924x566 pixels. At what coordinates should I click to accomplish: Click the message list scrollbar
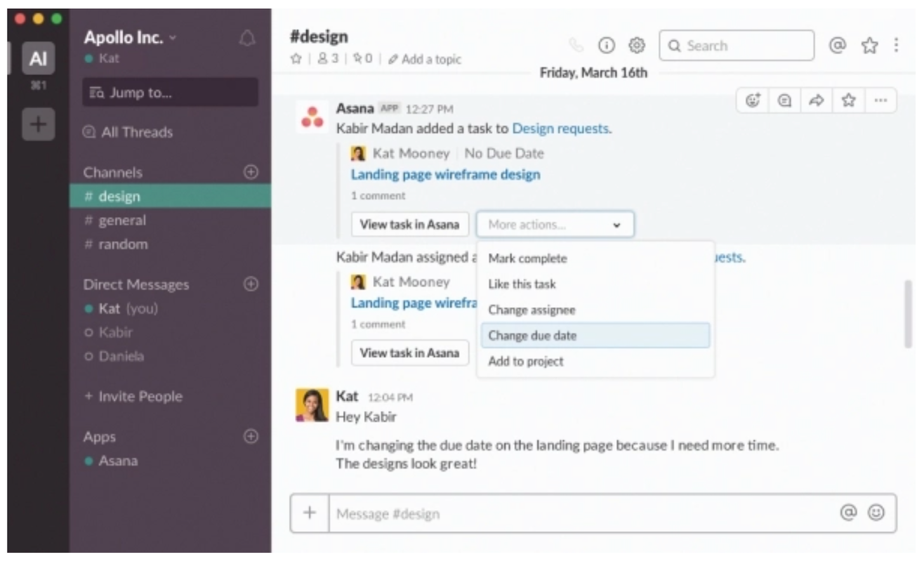tap(908, 314)
